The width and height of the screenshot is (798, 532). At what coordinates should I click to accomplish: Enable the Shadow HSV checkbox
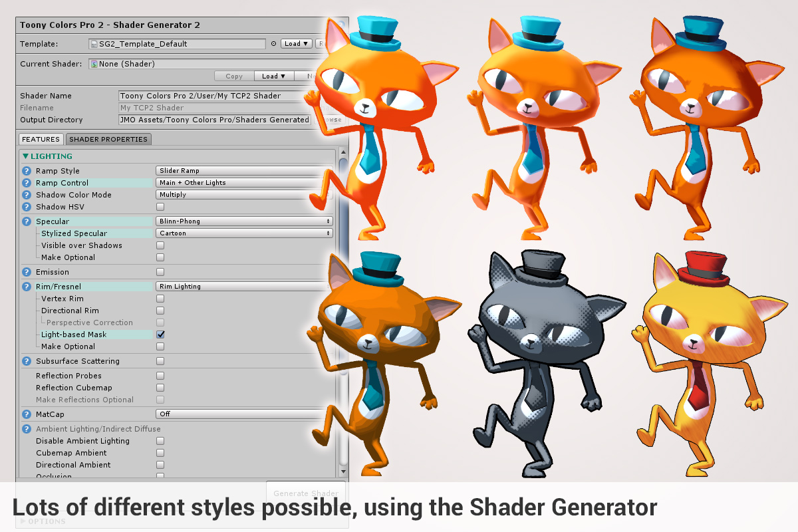[x=160, y=207]
